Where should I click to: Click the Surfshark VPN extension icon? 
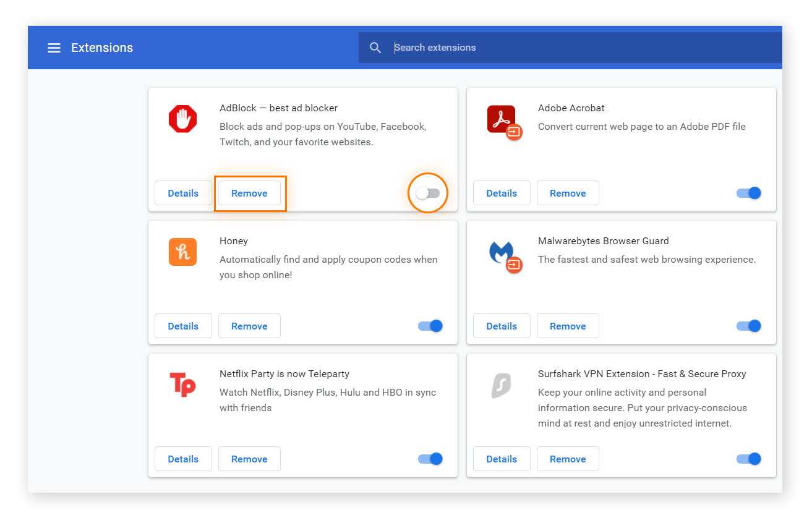tap(501, 385)
